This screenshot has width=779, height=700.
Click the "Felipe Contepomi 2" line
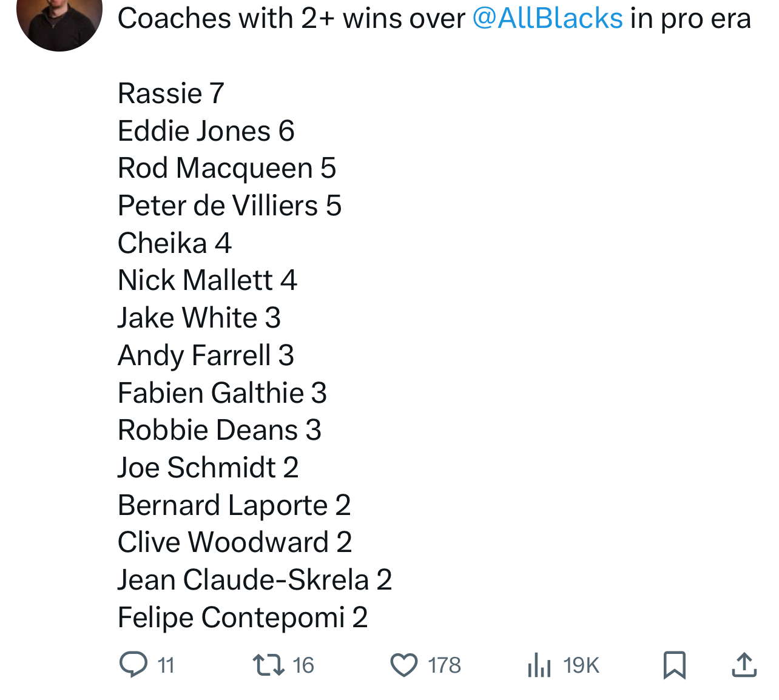point(243,618)
